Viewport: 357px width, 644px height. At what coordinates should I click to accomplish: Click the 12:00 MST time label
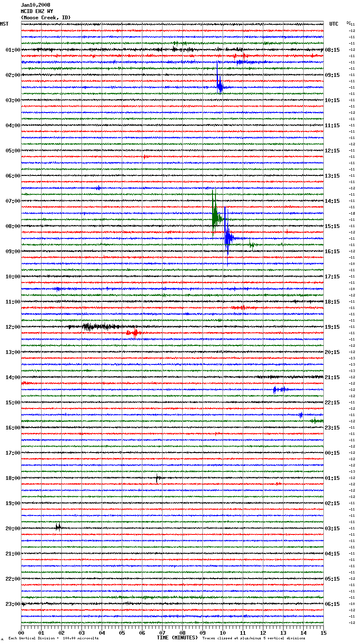(13, 327)
